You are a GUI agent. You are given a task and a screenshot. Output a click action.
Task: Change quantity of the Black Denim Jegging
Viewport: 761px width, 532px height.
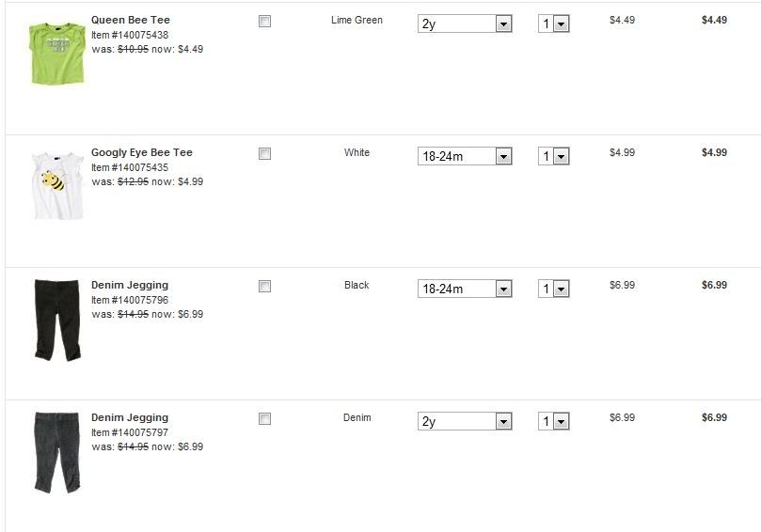[554, 289]
